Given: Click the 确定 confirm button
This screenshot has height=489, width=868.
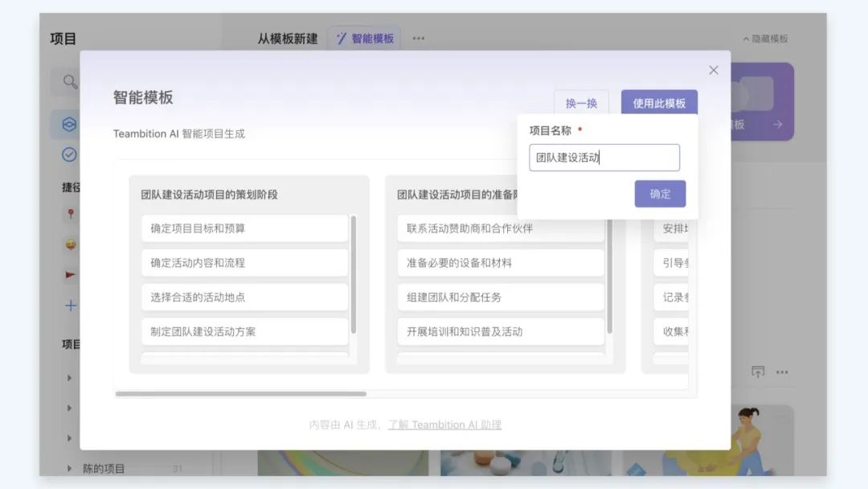Looking at the screenshot, I should tap(660, 194).
